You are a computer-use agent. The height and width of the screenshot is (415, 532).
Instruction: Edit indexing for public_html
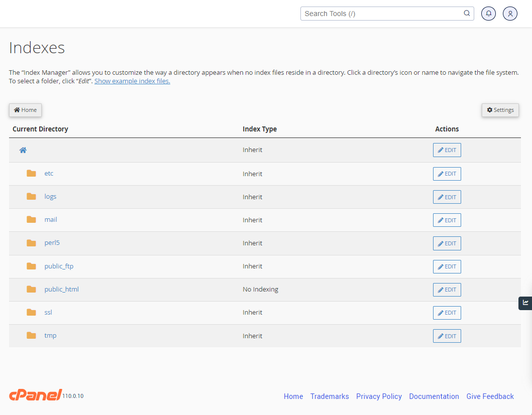(x=447, y=290)
